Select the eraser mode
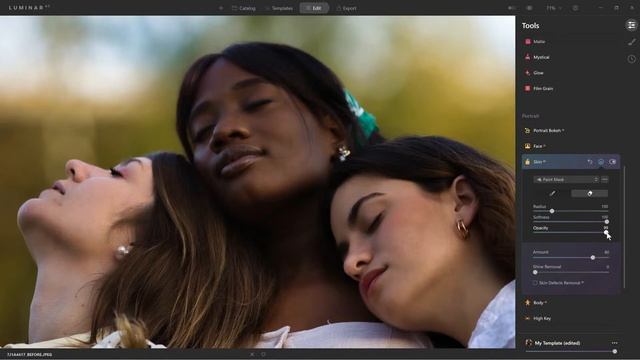This screenshot has height=360, width=640. tap(589, 193)
